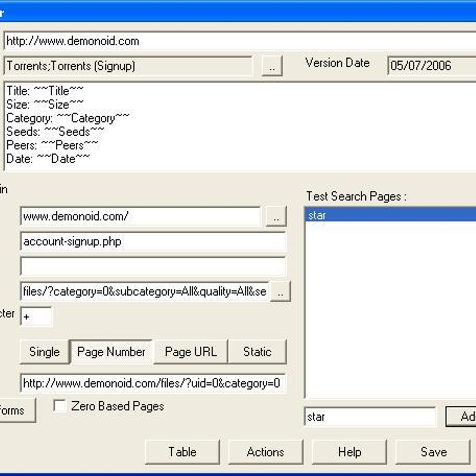Open browse button next to www.demonoid.com/ field

pos(276,216)
